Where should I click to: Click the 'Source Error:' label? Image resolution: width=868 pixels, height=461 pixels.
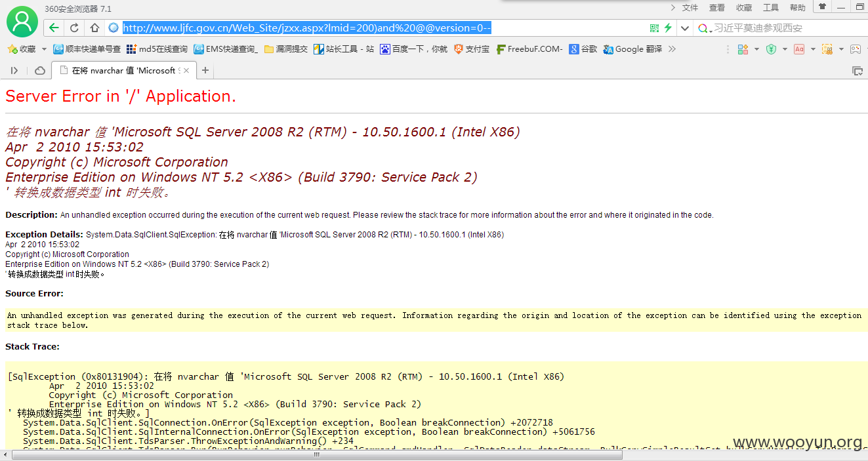(35, 294)
